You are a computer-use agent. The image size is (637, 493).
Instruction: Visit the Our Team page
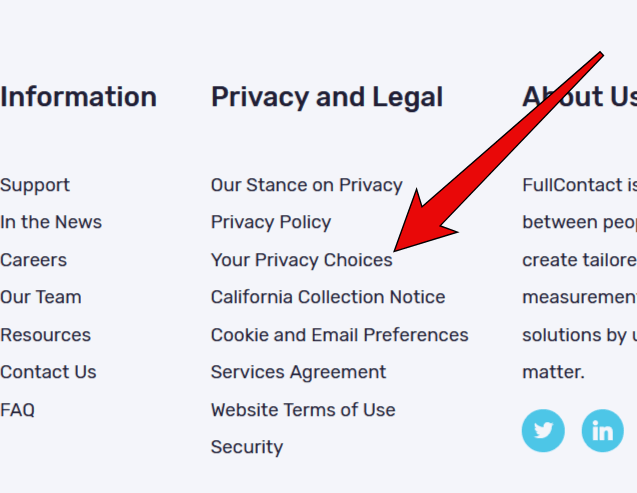click(41, 297)
